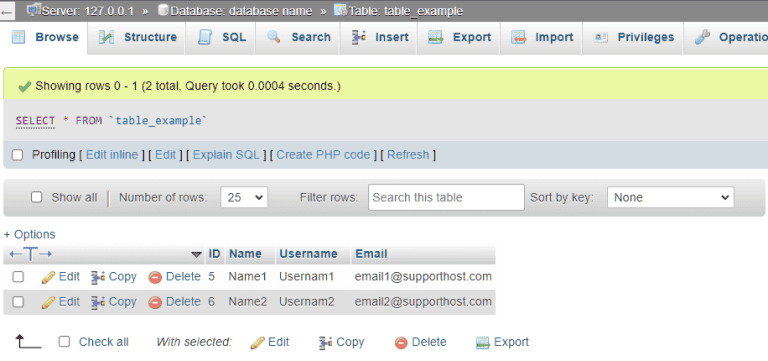
Task: Click With selected Export icon
Action: click(483, 342)
